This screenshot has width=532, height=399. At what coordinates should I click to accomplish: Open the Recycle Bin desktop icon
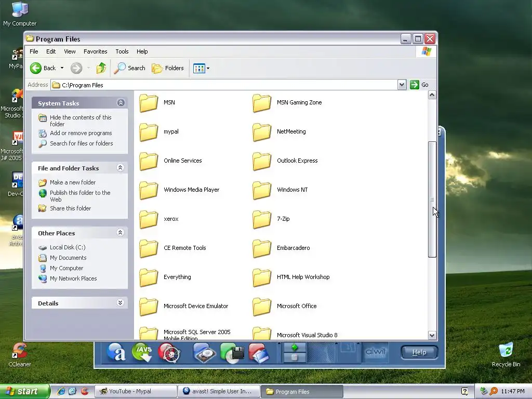point(506,355)
